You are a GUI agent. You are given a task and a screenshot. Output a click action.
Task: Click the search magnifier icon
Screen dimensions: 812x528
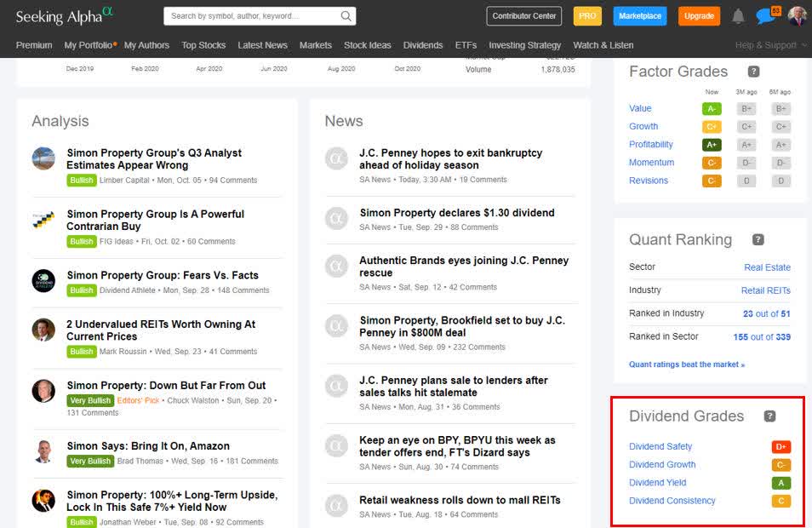click(x=346, y=16)
